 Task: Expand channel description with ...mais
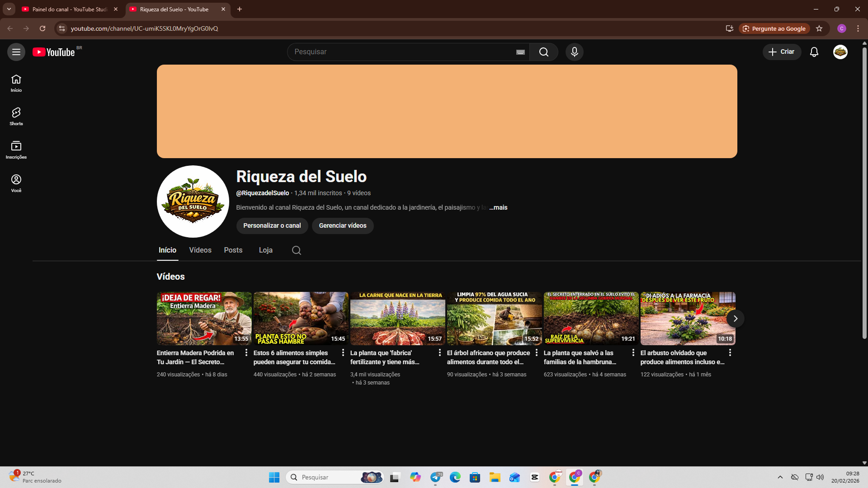point(498,207)
